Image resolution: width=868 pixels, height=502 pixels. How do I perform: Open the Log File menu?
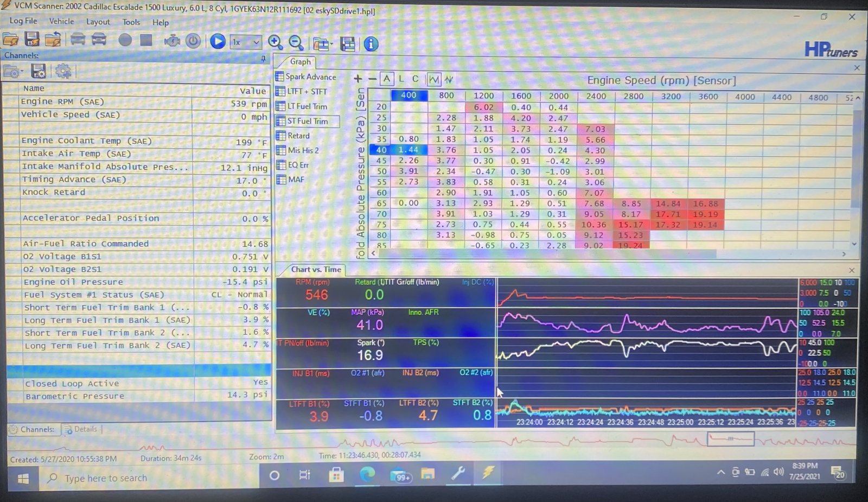[23, 21]
